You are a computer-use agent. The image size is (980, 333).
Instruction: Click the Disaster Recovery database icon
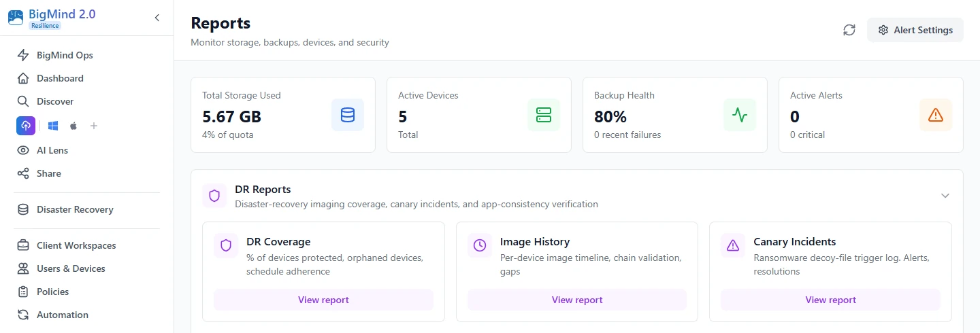[23, 209]
